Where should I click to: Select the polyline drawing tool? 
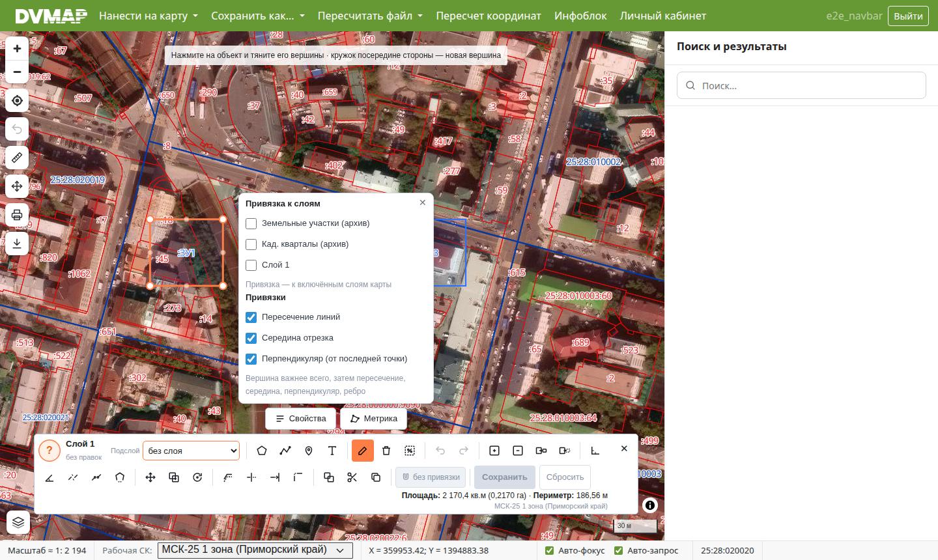pyautogui.click(x=285, y=451)
